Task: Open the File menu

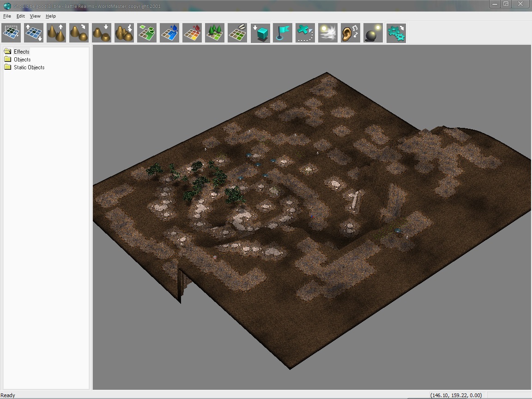Action: [7, 16]
